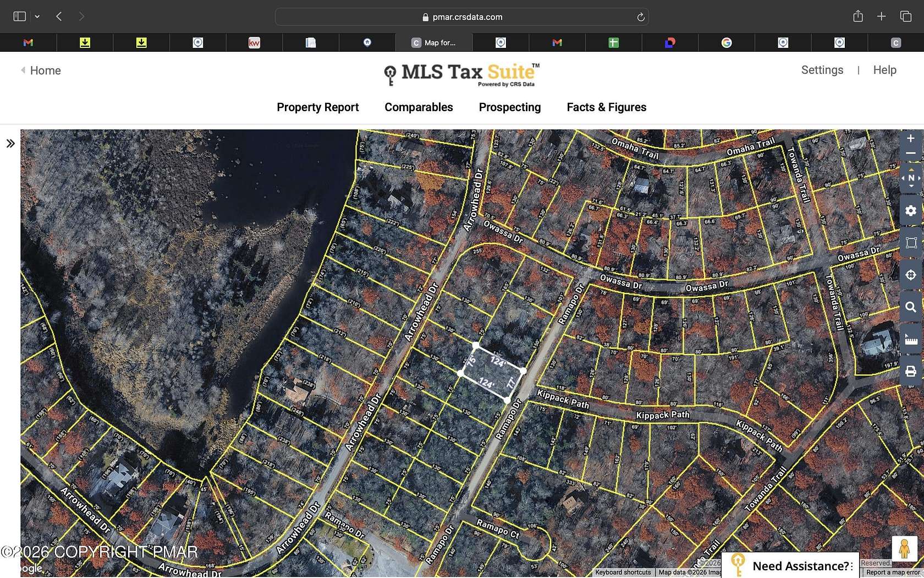
Task: Click the Share icon in Safari toolbar
Action: coord(857,17)
